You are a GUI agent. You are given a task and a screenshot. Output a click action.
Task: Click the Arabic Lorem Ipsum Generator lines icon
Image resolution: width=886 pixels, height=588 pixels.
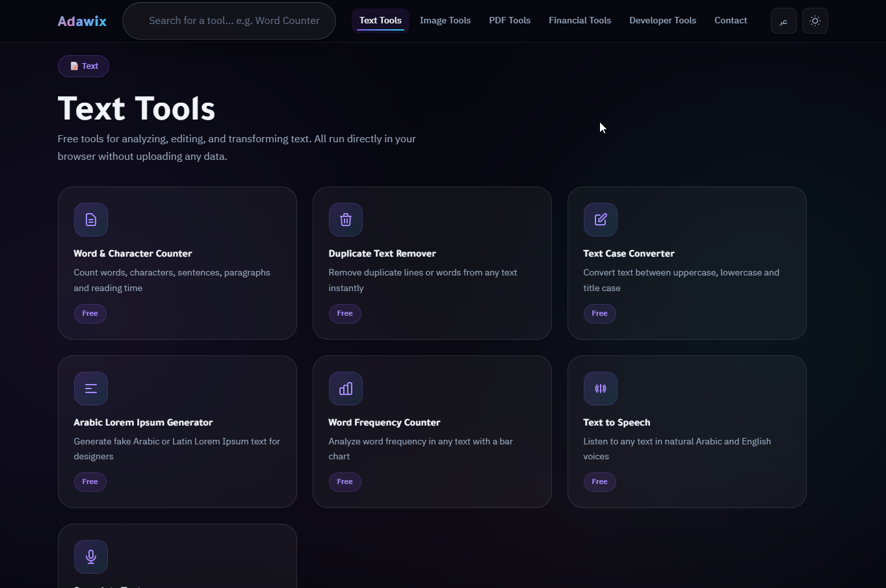pos(91,389)
